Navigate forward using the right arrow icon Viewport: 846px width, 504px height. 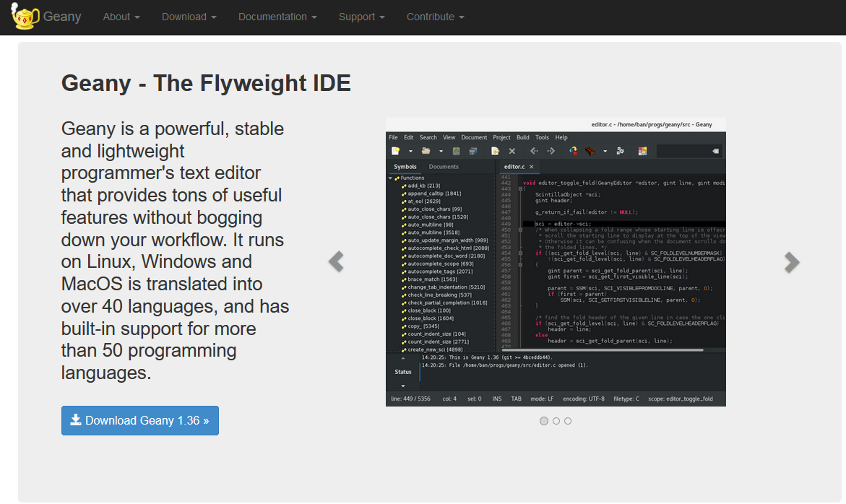tap(551, 151)
